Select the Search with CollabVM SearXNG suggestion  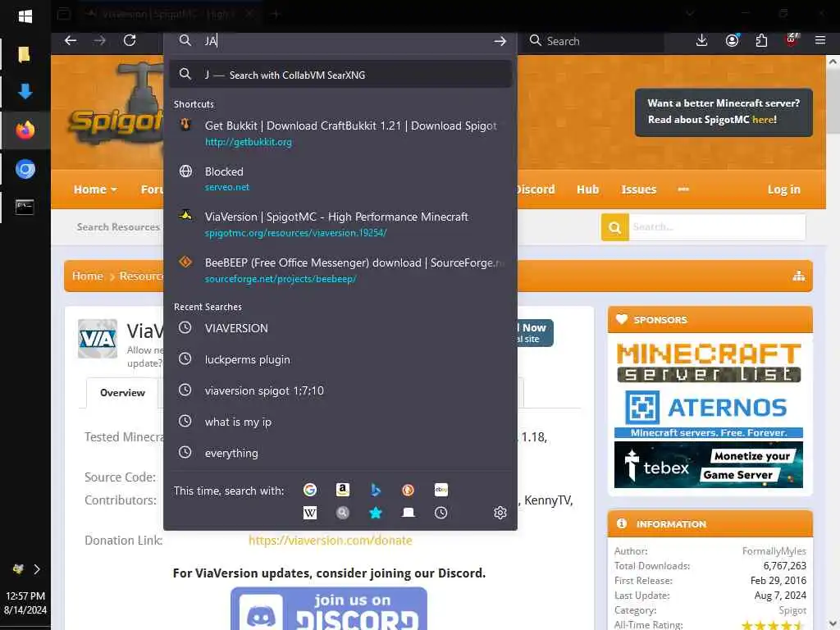tap(340, 75)
